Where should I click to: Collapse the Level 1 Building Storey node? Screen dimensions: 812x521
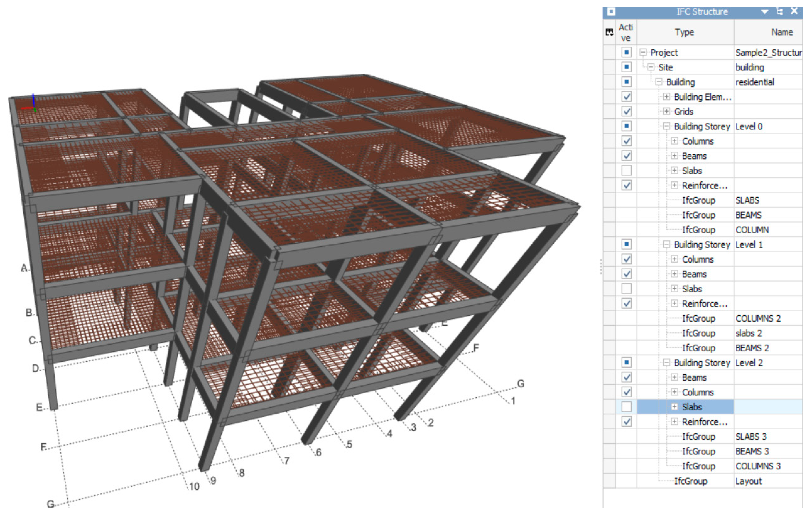point(666,244)
